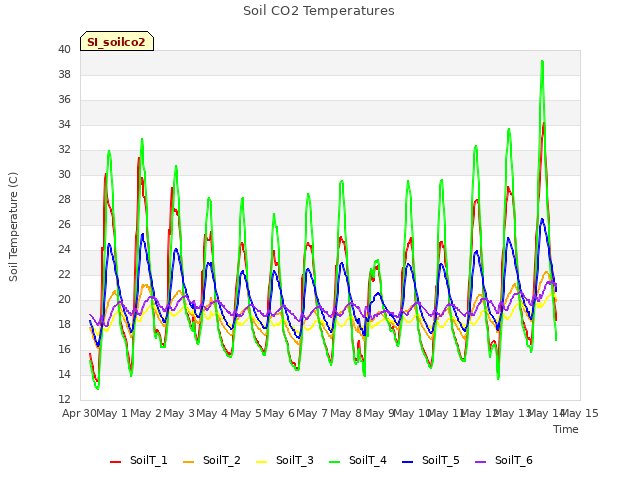Image resolution: width=640 pixels, height=480 pixels.
Task: Click the SoilT_4 legend label
Action: (368, 460)
